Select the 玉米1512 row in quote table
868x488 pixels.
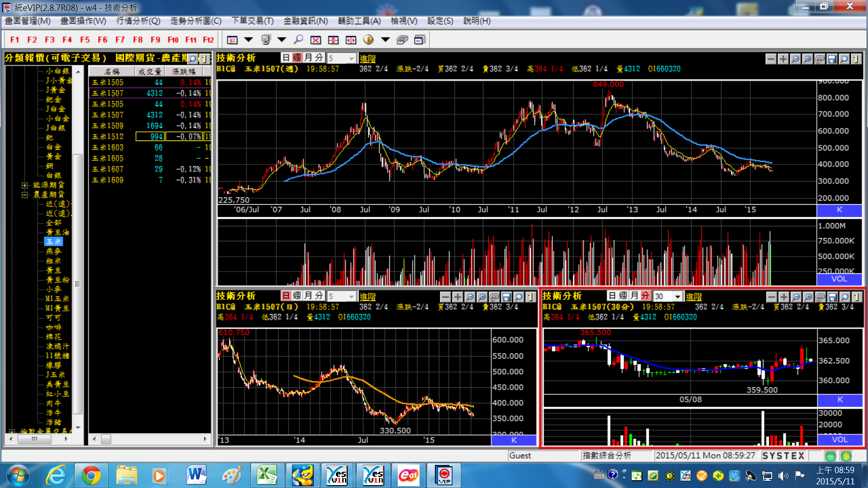point(150,136)
